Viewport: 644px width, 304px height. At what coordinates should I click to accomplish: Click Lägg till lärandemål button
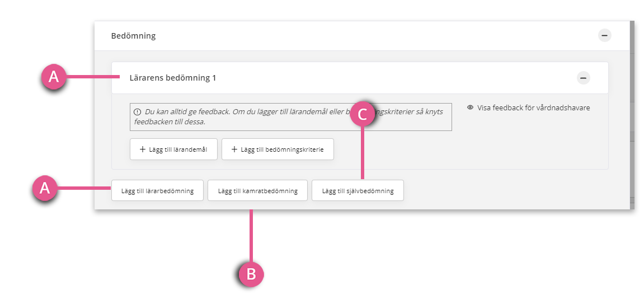point(174,149)
